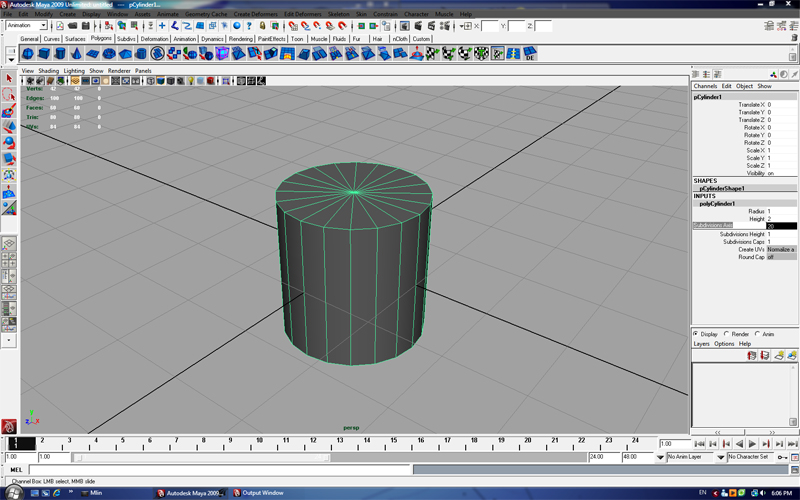This screenshot has width=800, height=500.
Task: Create a polygon sphere from the shelf
Action: pos(28,54)
